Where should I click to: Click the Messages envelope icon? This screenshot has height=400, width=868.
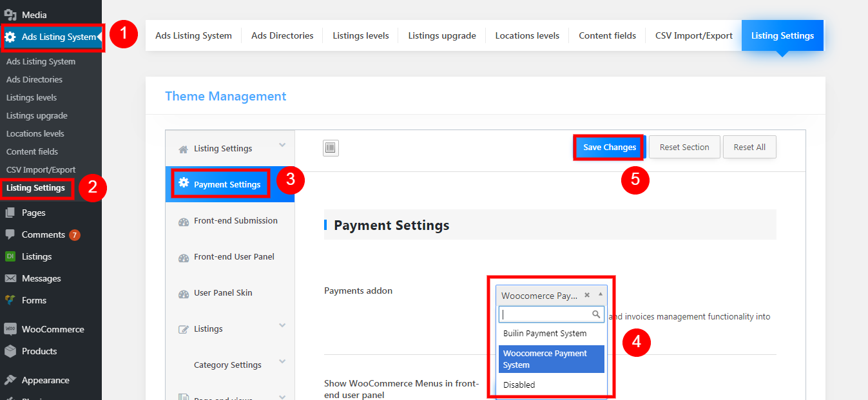[10, 278]
